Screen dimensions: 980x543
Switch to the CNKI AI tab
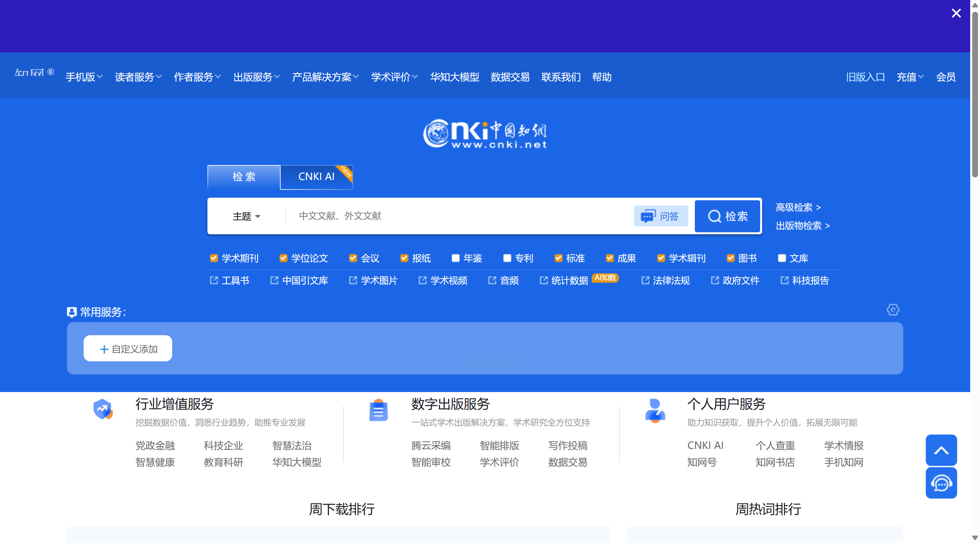[317, 177]
